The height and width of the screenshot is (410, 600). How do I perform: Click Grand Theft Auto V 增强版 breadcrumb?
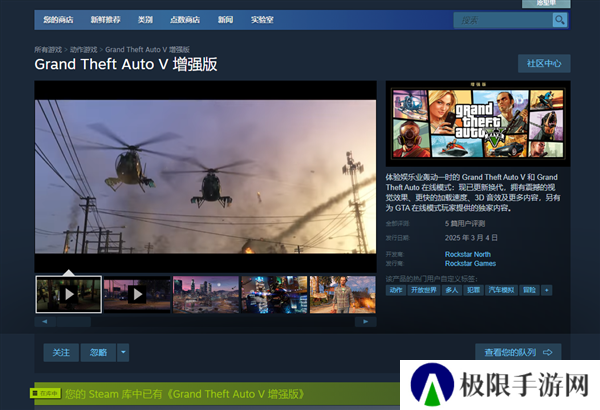147,50
